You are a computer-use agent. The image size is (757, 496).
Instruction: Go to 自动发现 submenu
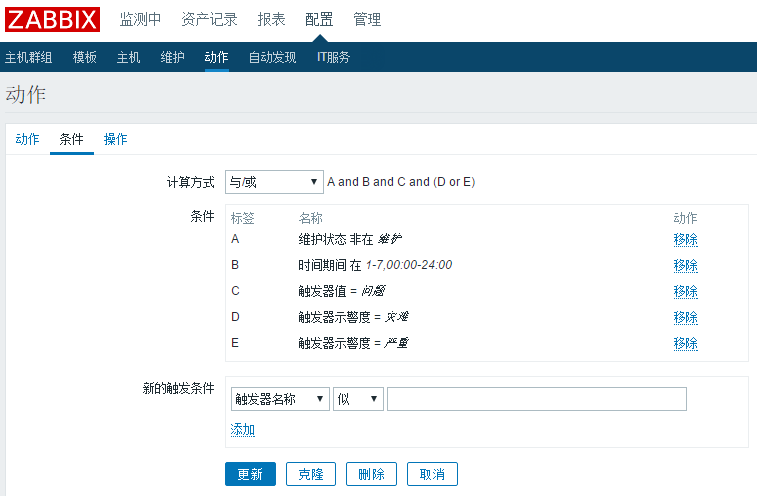coord(272,57)
